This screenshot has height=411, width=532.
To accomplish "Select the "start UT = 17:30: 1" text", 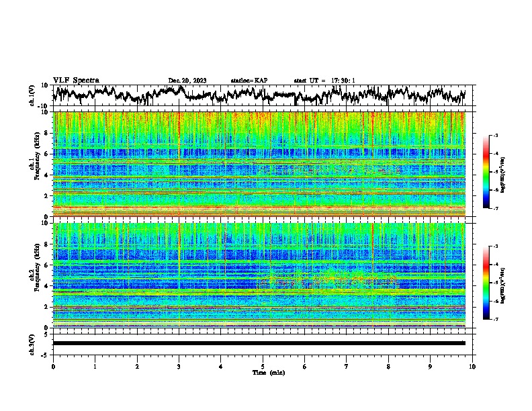I will [324, 81].
